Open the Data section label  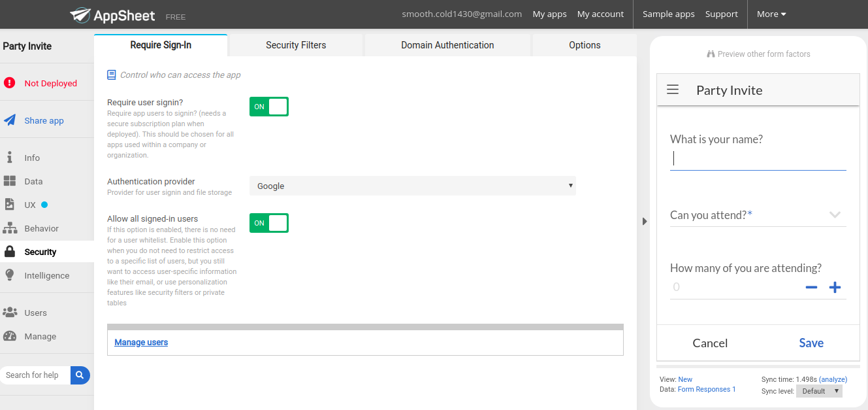[33, 181]
